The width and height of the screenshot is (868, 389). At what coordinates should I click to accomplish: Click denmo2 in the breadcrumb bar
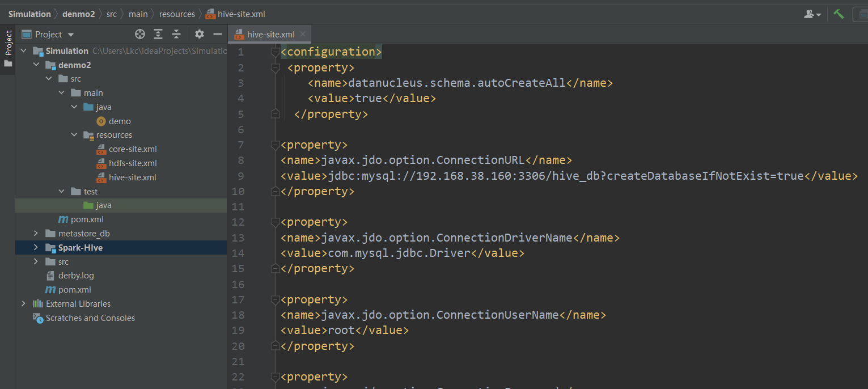pyautogui.click(x=78, y=14)
